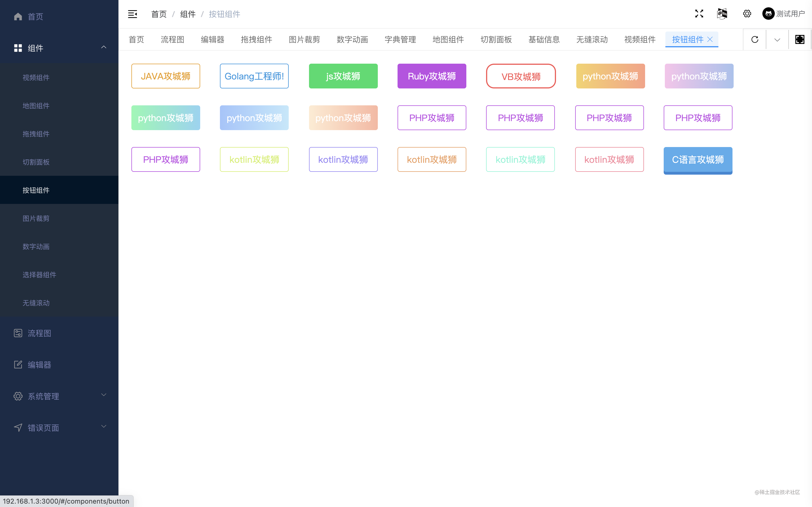This screenshot has height=507, width=812.
Task: Enter fullscreen via the header expand icon
Action: click(699, 14)
